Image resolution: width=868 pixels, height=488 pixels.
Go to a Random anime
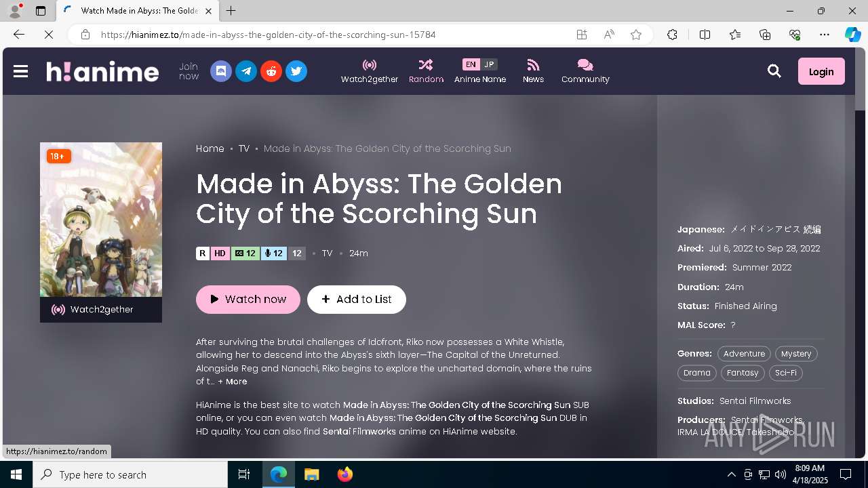click(x=426, y=71)
